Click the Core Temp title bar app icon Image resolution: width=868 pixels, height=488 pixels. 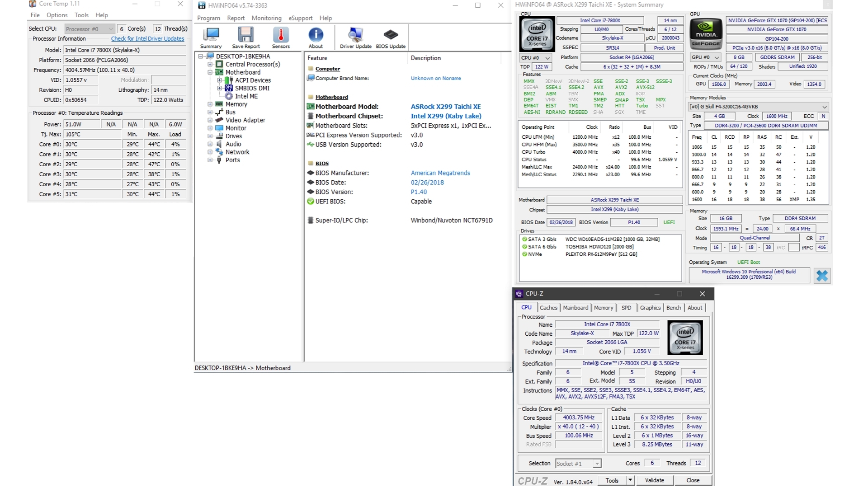point(33,4)
